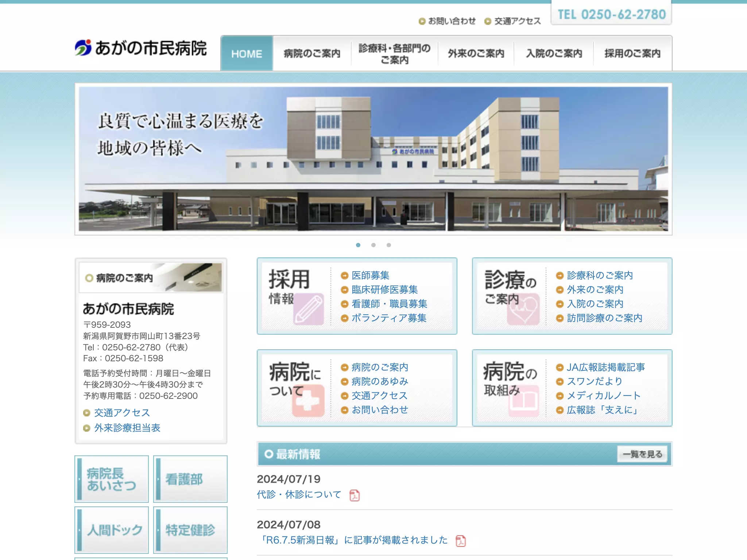Click the book icon in 病院の取組み panel
The width and height of the screenshot is (747, 560).
(x=524, y=401)
